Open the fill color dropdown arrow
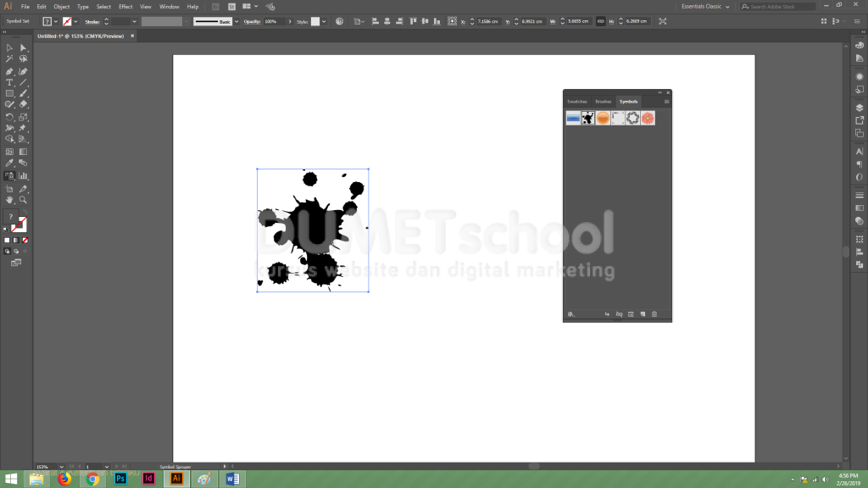Screen dimensions: 868x488 point(56,21)
